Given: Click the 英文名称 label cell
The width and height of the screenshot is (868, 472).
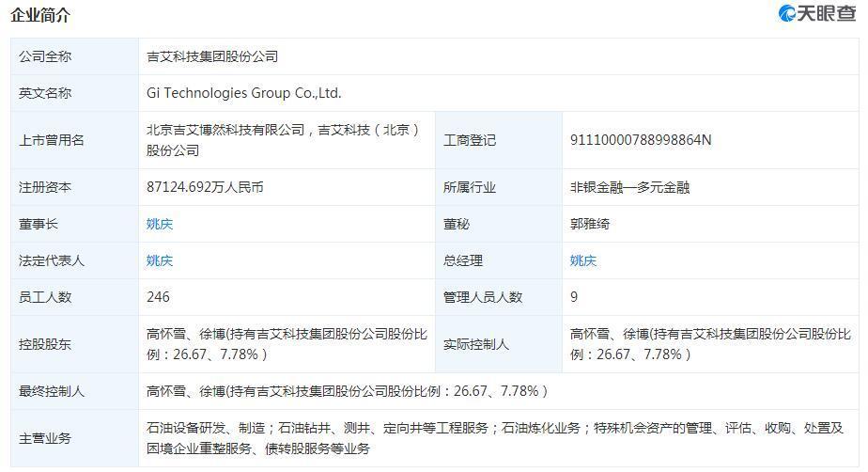Looking at the screenshot, I should click(x=74, y=93).
